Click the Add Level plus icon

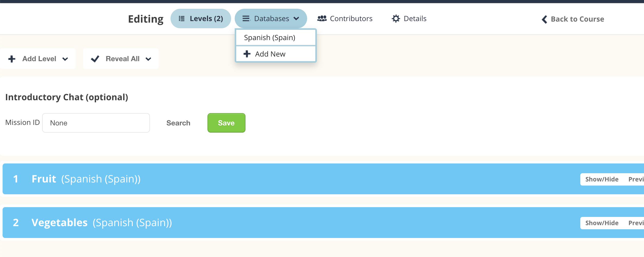(x=12, y=59)
